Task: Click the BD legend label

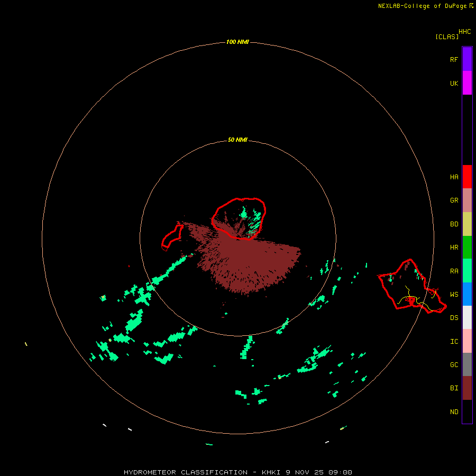Action: pyautogui.click(x=454, y=224)
